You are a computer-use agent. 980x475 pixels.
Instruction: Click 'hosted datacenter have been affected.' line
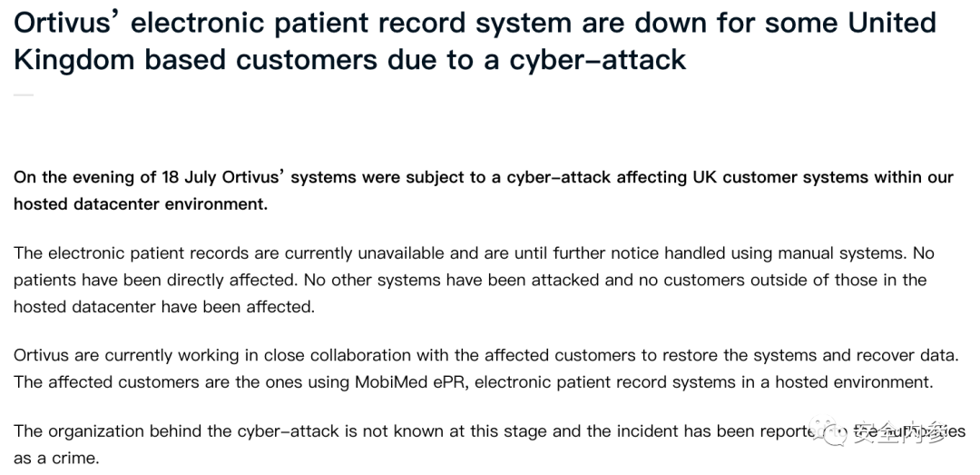(x=164, y=307)
